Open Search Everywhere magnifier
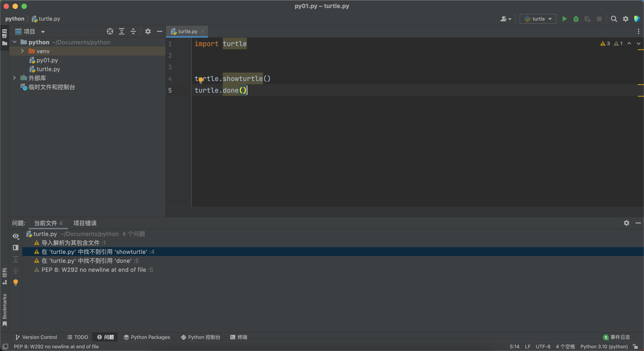The width and height of the screenshot is (644, 351). (614, 19)
